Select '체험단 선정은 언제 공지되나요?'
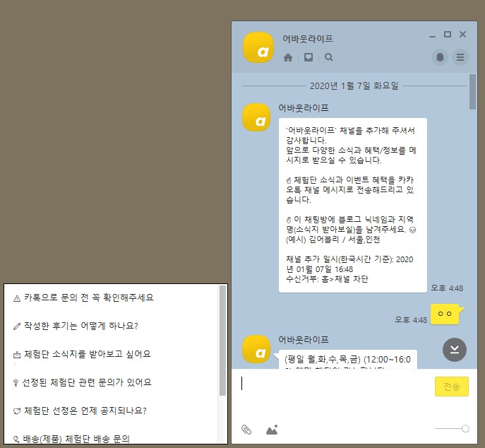The image size is (485, 448). point(80,411)
